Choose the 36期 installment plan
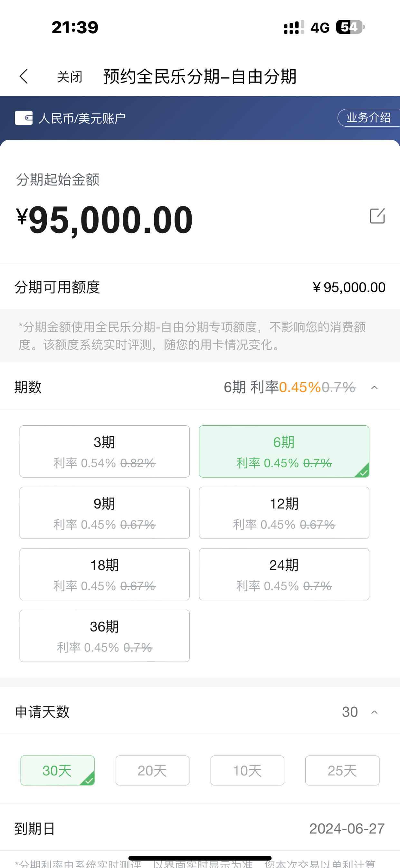The height and width of the screenshot is (868, 400). pos(104,636)
